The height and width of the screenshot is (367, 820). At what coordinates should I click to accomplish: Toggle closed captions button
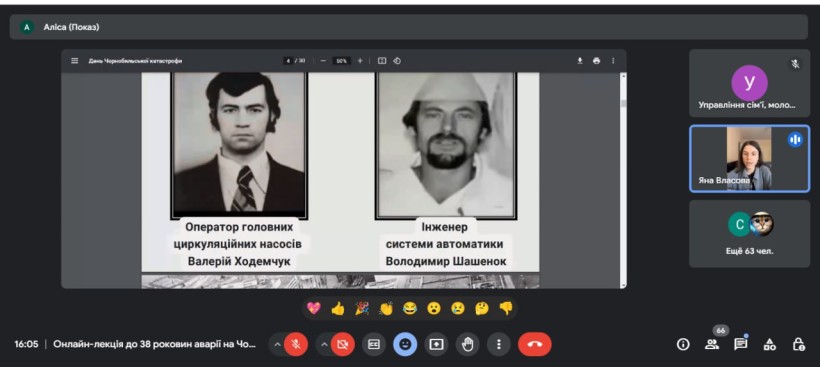coord(374,345)
